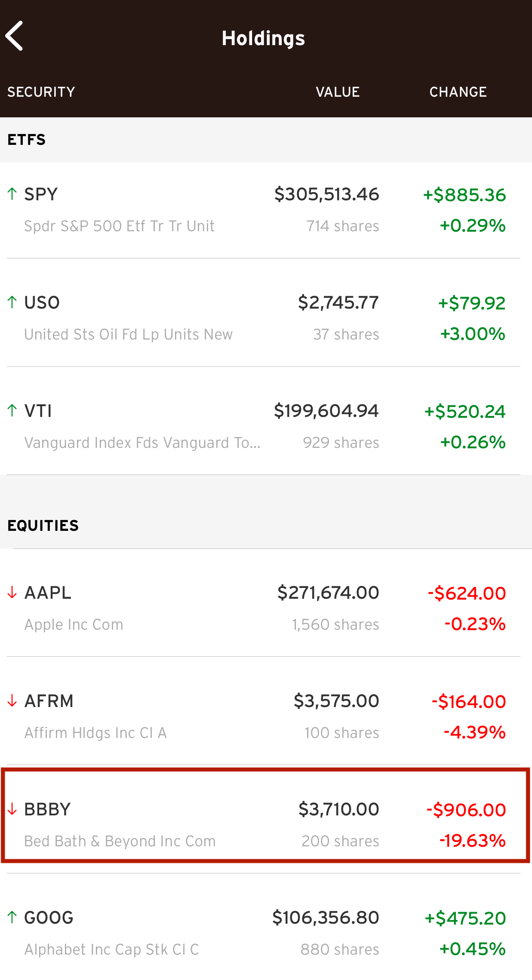Screen dimensions: 532x980
Task: Click the green up arrow beside VTI
Action: (12, 410)
